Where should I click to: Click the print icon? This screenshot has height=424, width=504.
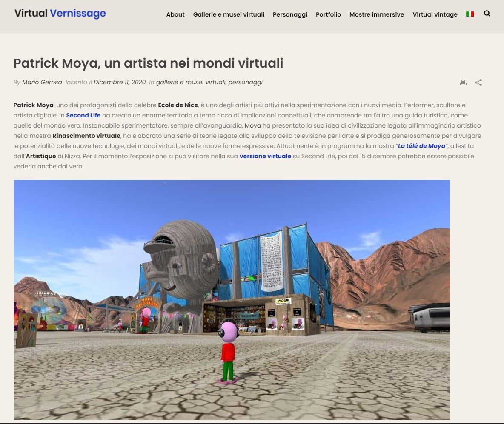coord(463,83)
